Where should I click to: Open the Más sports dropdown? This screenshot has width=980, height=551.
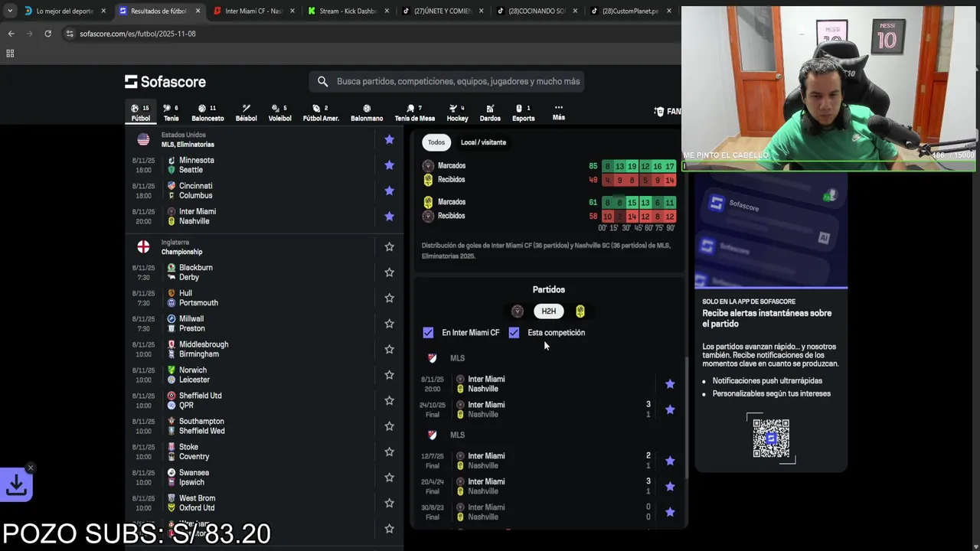559,112
